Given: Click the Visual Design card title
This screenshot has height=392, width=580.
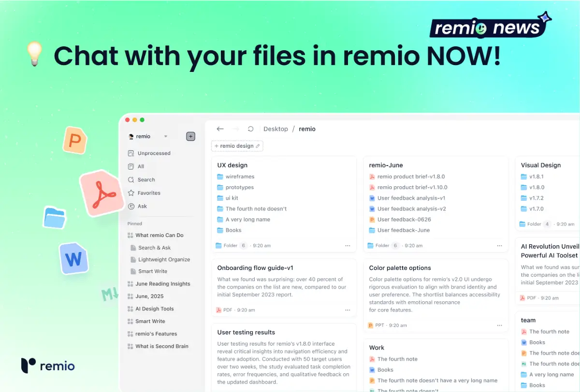Looking at the screenshot, I should 541,165.
